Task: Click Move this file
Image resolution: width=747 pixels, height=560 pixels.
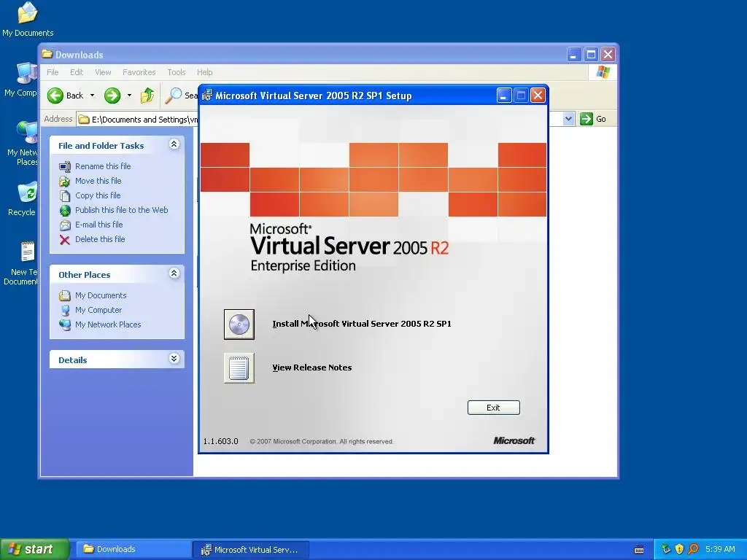Action: [x=98, y=181]
